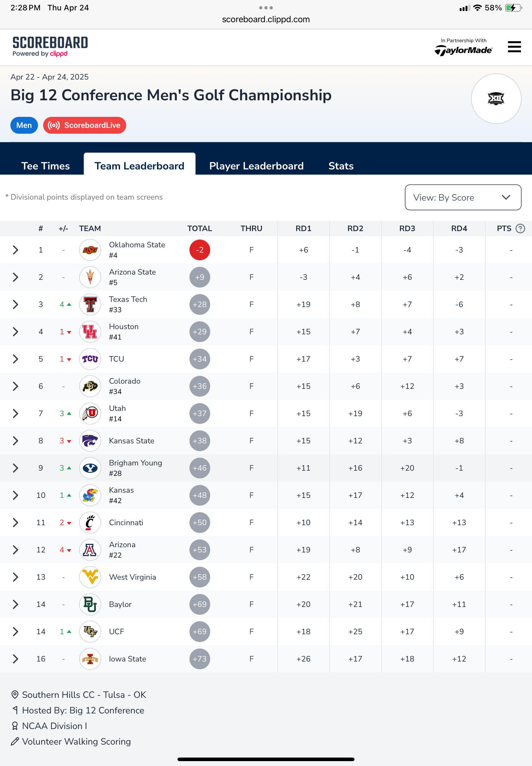This screenshot has height=766, width=532.
Task: Open the West Virginia team name link
Action: point(132,577)
